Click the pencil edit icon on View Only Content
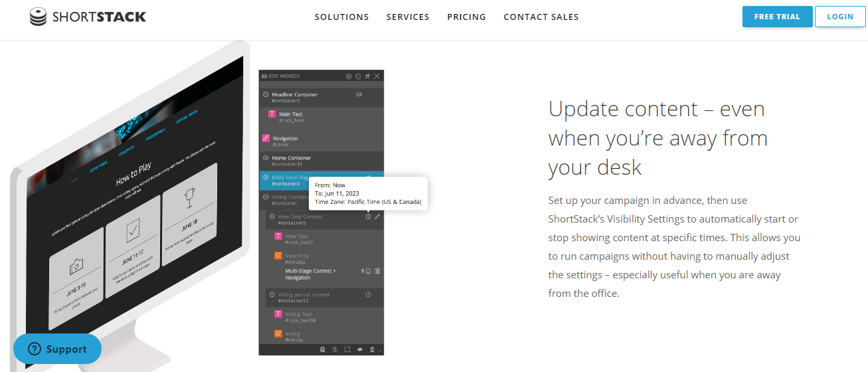The image size is (868, 372). coord(377,217)
